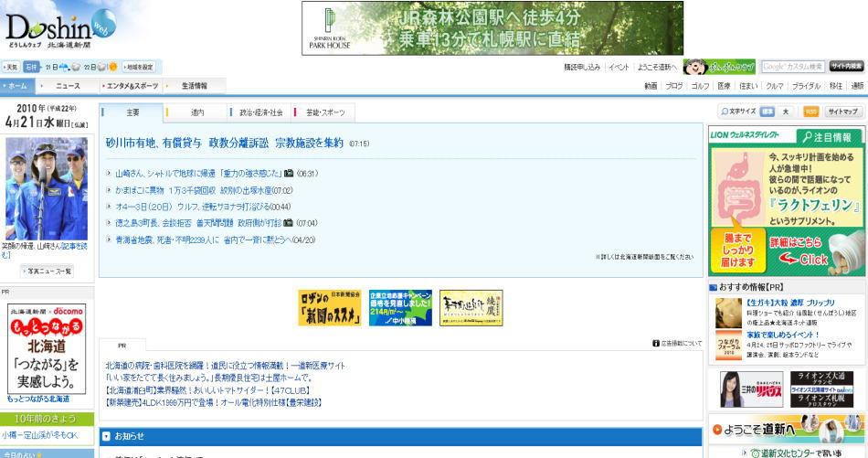Open the 春季創画会展 banner
Screen dimensions: 868x458
(x=471, y=308)
